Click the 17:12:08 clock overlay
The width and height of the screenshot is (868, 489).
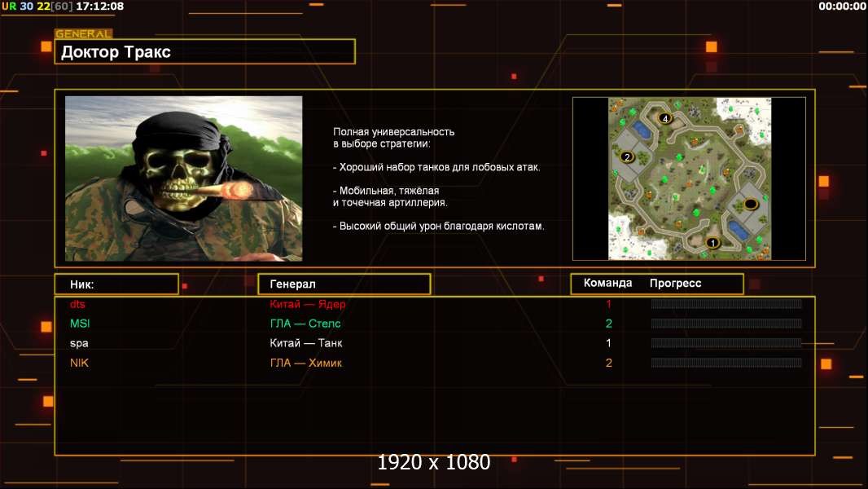coord(99,6)
